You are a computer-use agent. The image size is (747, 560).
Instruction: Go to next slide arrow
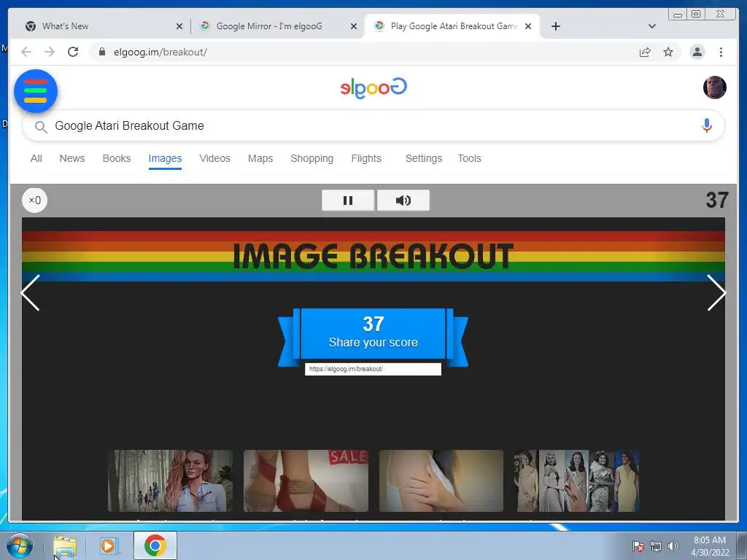(x=716, y=292)
